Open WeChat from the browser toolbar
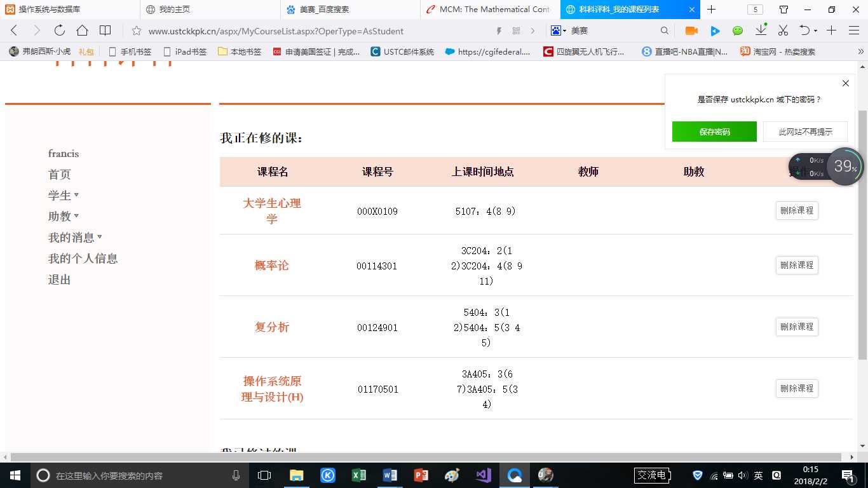 tap(737, 30)
